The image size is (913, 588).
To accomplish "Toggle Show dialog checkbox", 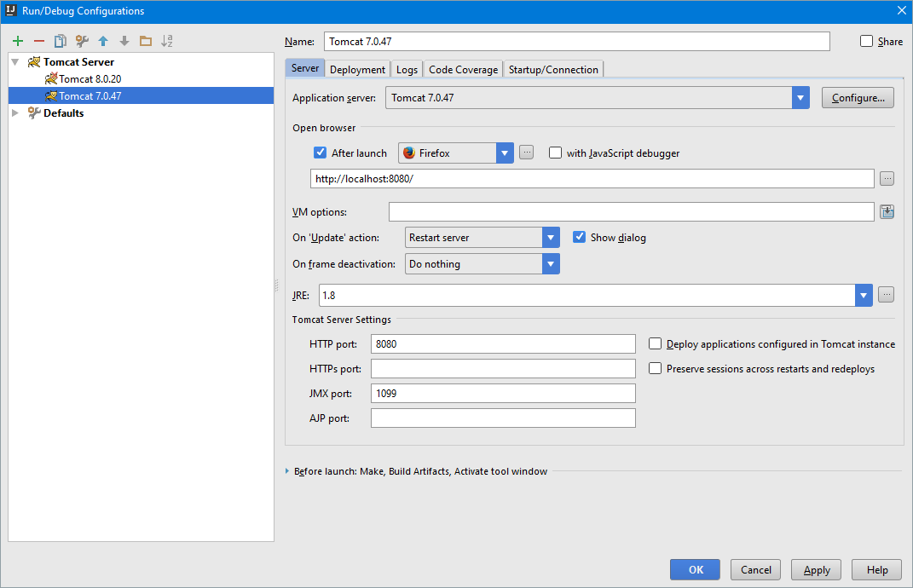I will tap(579, 237).
